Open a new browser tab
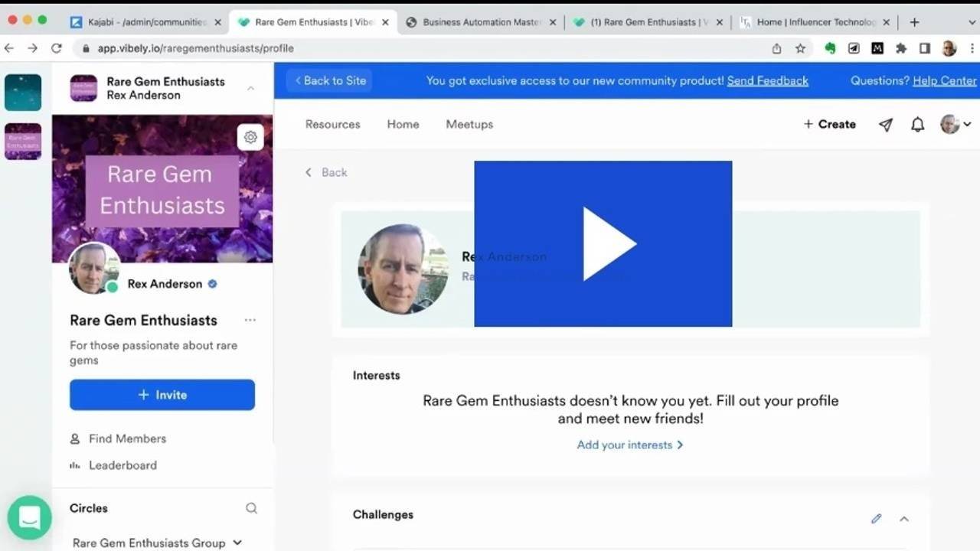Viewport: 980px width, 551px height. 914,22
